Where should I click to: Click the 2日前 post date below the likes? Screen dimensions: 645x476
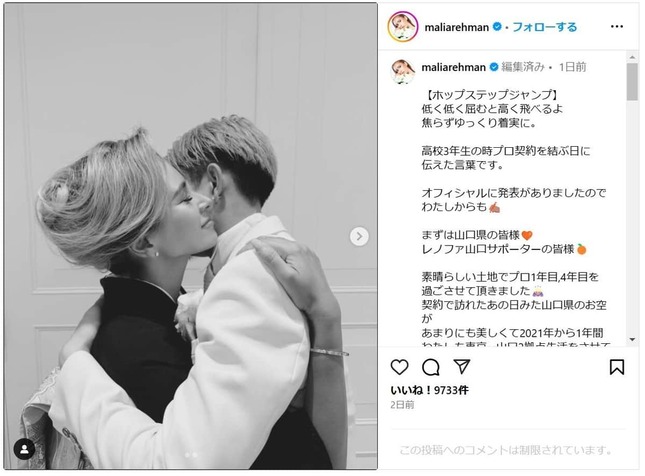tap(402, 405)
